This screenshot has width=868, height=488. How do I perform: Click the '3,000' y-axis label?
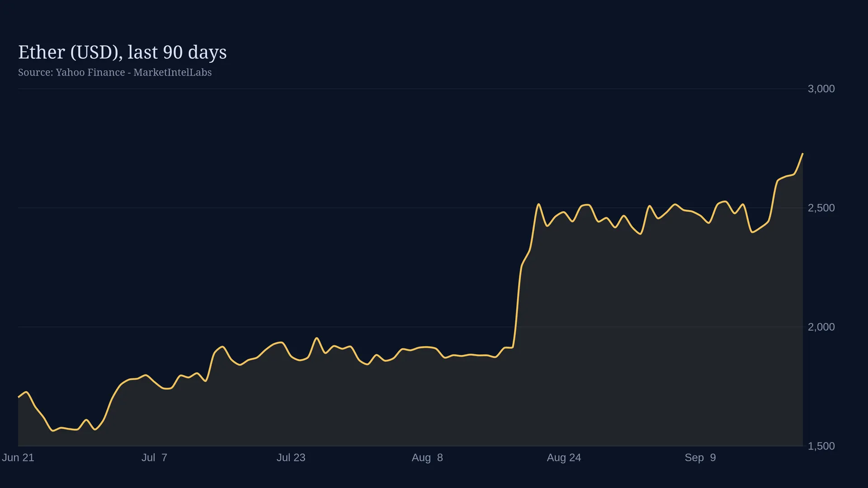(x=821, y=89)
